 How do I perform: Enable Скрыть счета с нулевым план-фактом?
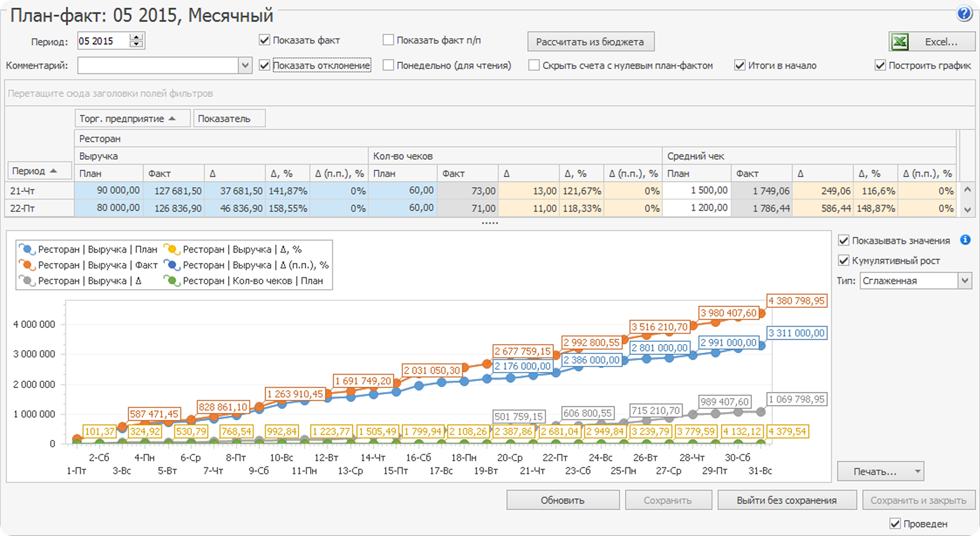pos(534,65)
